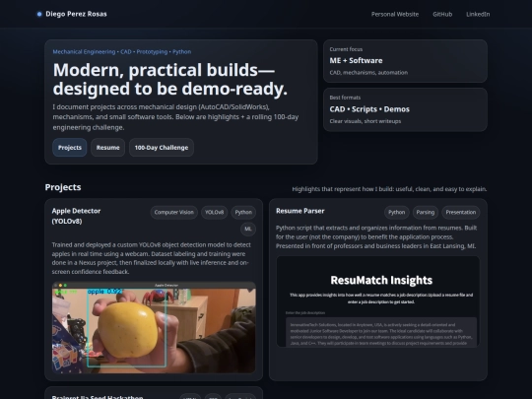Open the LinkedIn profile link

pos(478,14)
